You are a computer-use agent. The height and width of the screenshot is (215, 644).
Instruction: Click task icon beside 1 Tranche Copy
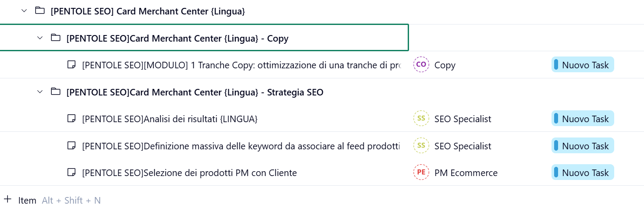coord(71,65)
